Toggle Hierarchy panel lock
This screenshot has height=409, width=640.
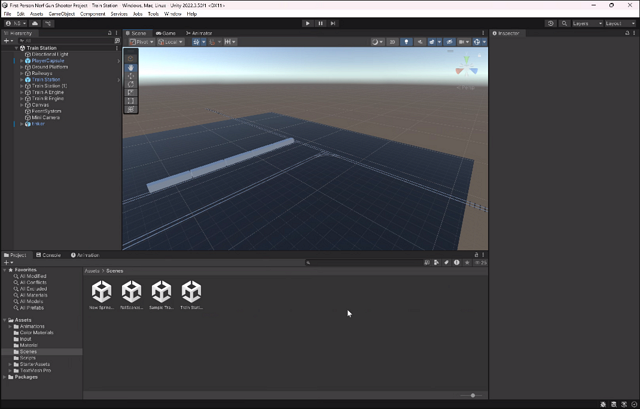click(109, 33)
